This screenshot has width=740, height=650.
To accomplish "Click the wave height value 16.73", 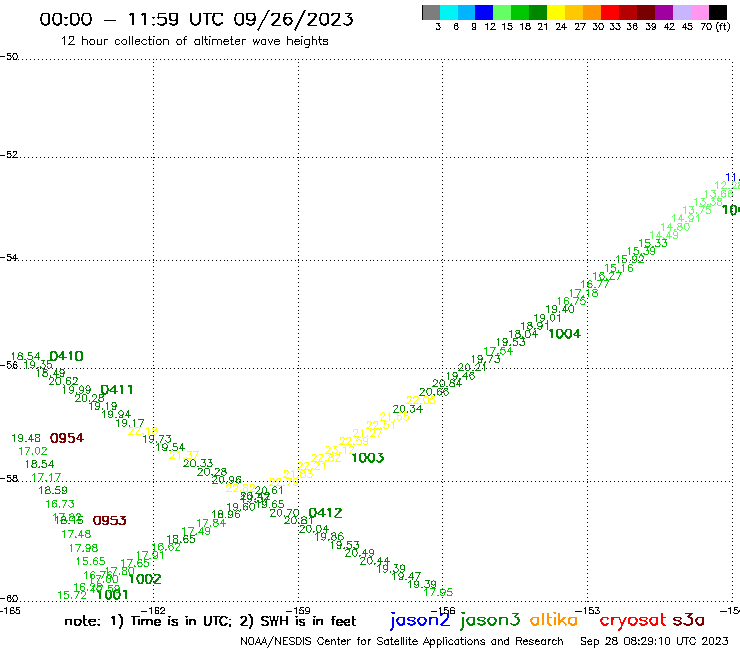I will coord(60,504).
